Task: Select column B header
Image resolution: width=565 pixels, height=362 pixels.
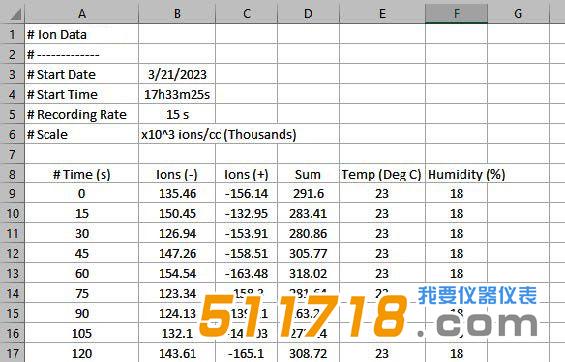Action: click(177, 14)
